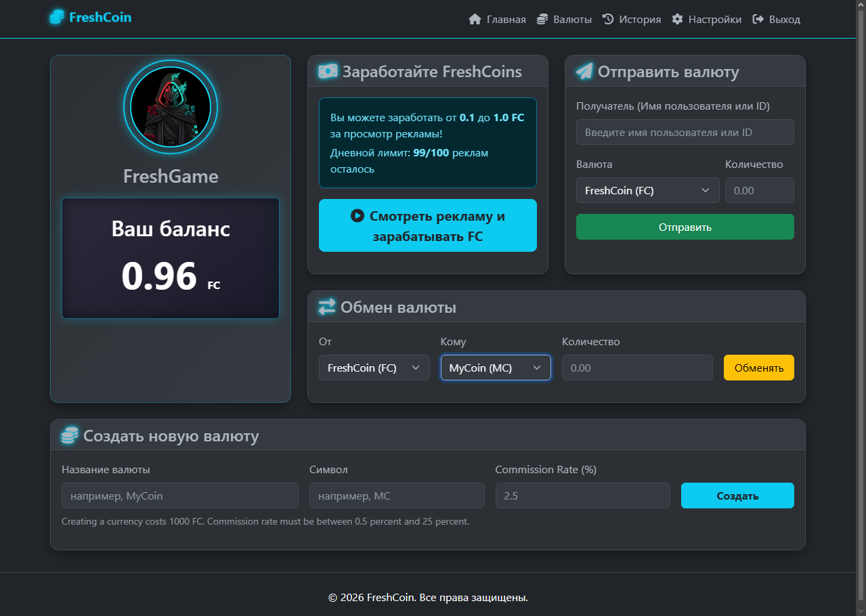Click the yellow Обменять button

pos(758,368)
